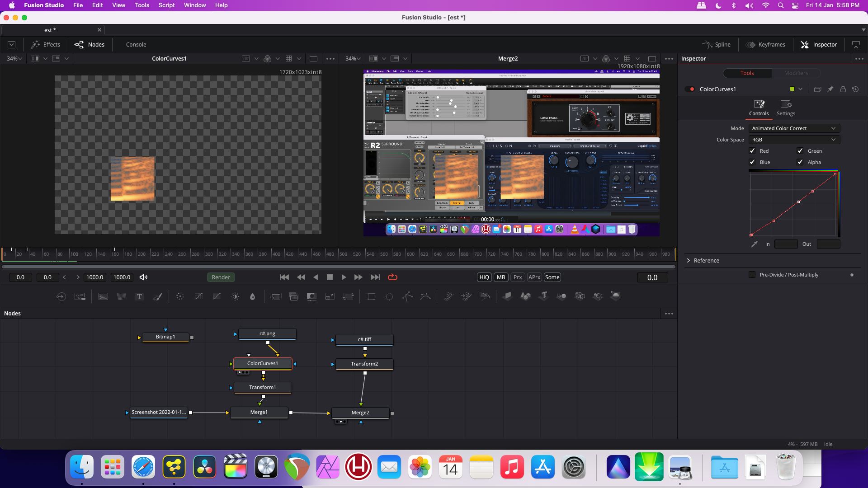This screenshot has width=868, height=488.
Task: Open the Console tab
Action: (136, 45)
